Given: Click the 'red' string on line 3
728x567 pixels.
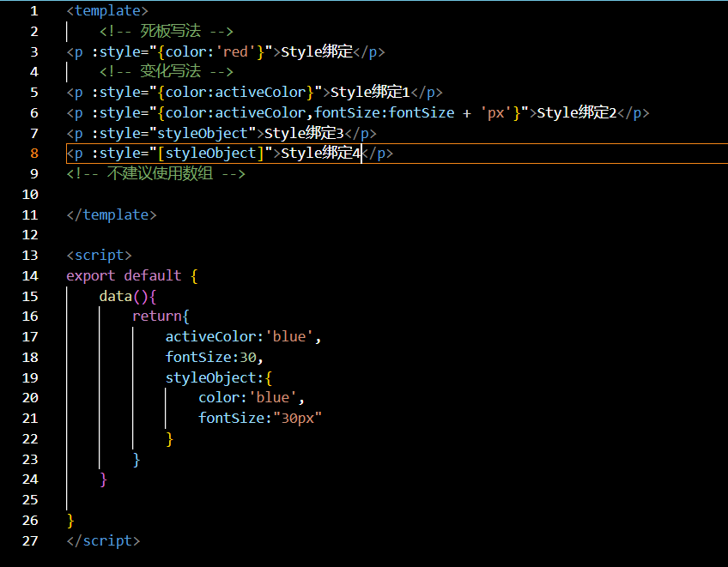Looking at the screenshot, I should pos(235,52).
